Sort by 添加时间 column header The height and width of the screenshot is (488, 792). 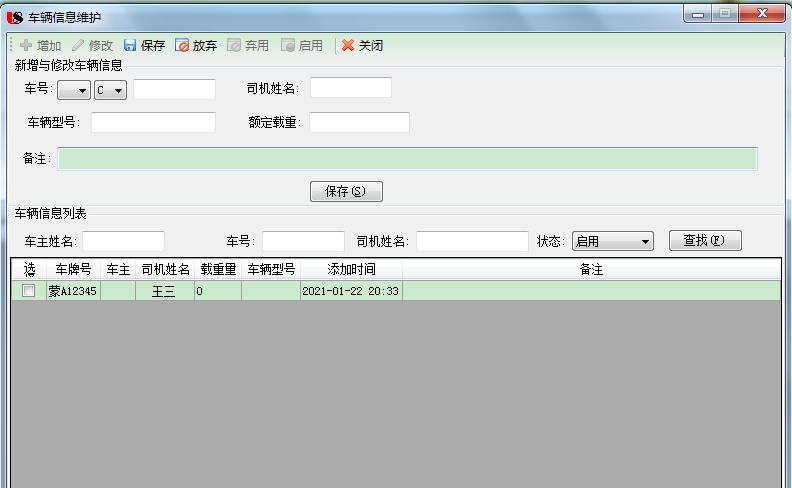352,269
